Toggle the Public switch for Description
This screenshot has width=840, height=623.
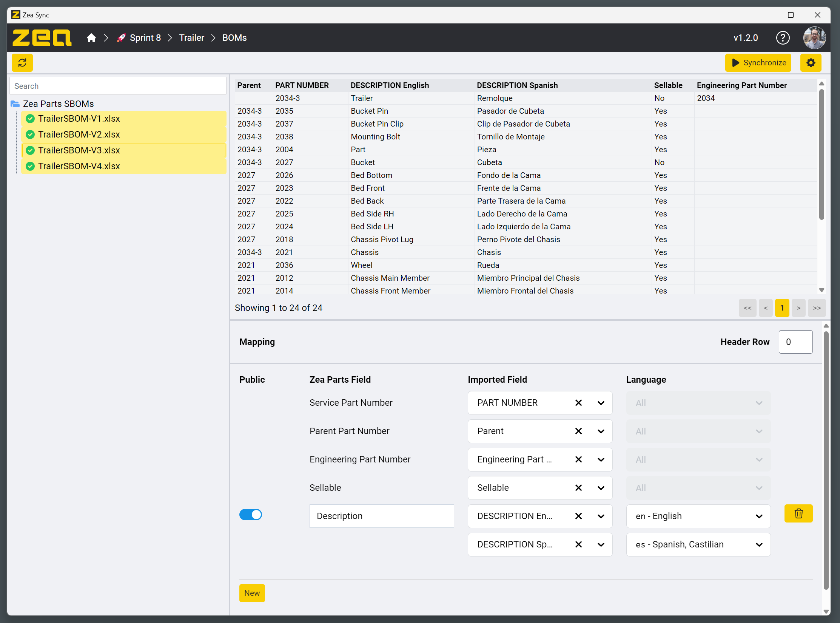tap(250, 515)
